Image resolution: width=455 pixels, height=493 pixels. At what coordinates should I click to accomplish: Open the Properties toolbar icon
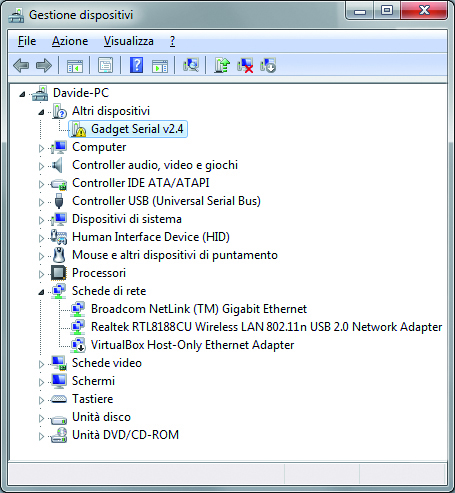[x=105, y=65]
